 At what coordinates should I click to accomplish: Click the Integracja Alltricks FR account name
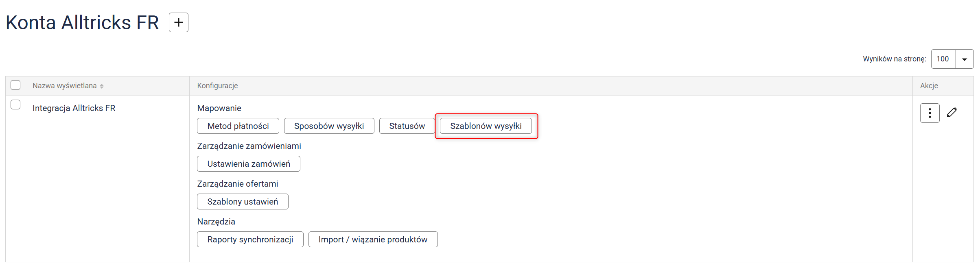point(74,108)
